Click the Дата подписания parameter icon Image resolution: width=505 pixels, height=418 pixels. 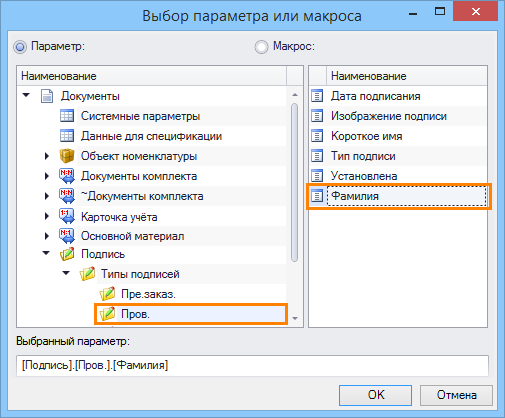[317, 96]
